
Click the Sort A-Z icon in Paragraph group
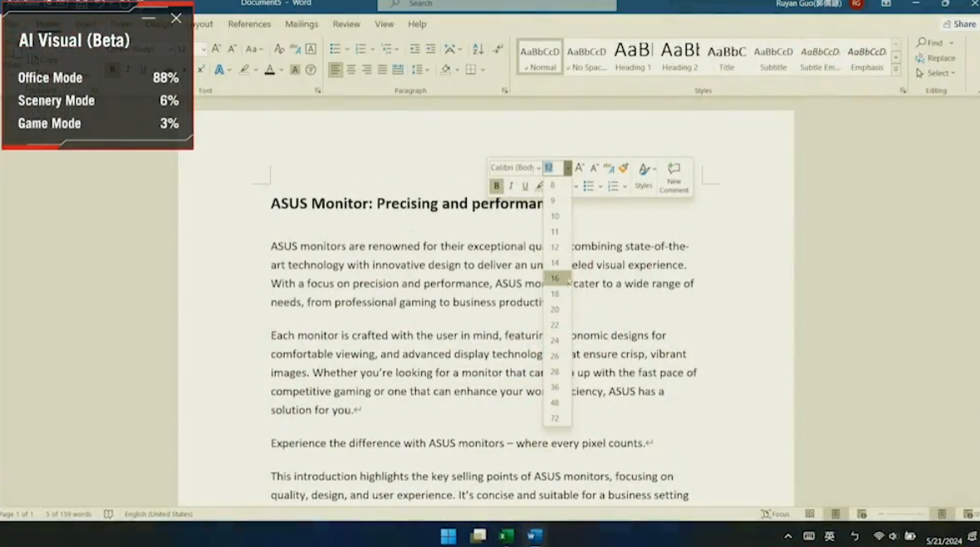tap(478, 49)
